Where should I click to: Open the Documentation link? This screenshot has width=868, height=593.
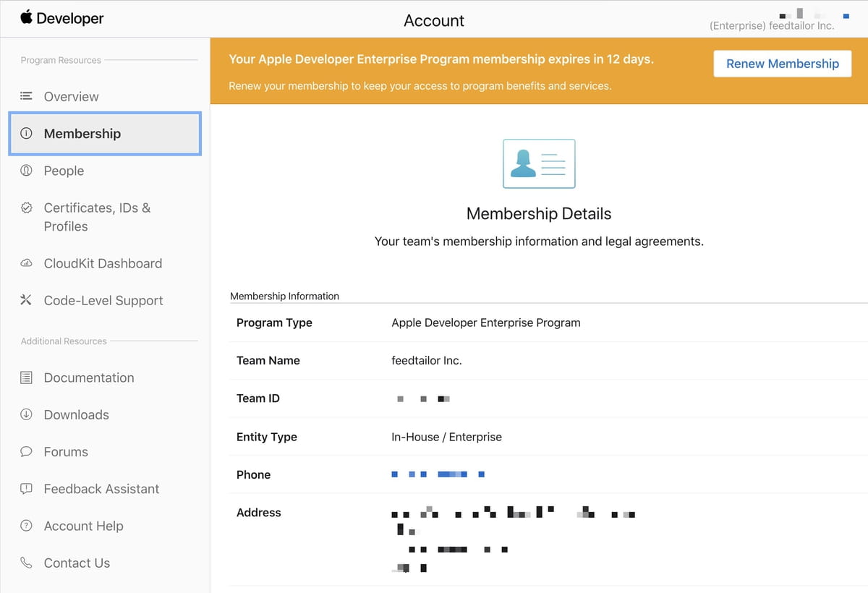89,377
